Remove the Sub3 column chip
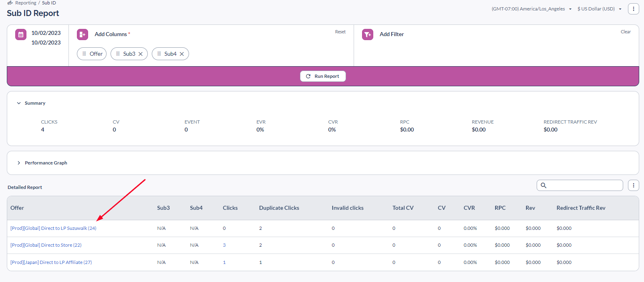The width and height of the screenshot is (644, 282). [x=141, y=54]
